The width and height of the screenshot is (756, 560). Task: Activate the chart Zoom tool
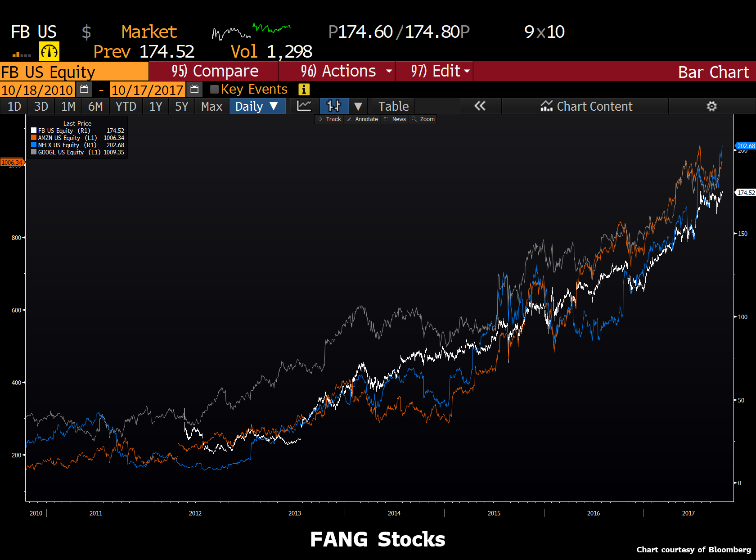pos(423,119)
